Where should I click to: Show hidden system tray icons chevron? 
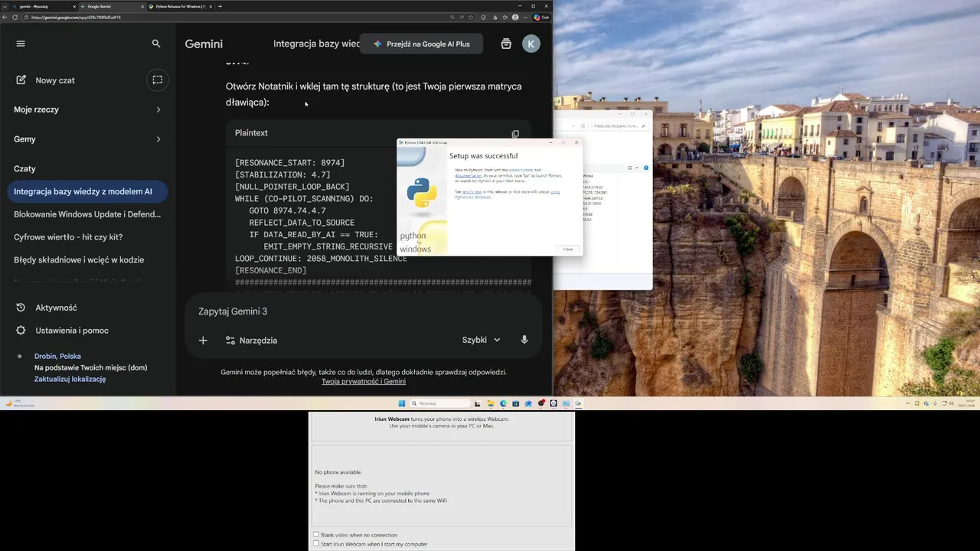click(907, 403)
